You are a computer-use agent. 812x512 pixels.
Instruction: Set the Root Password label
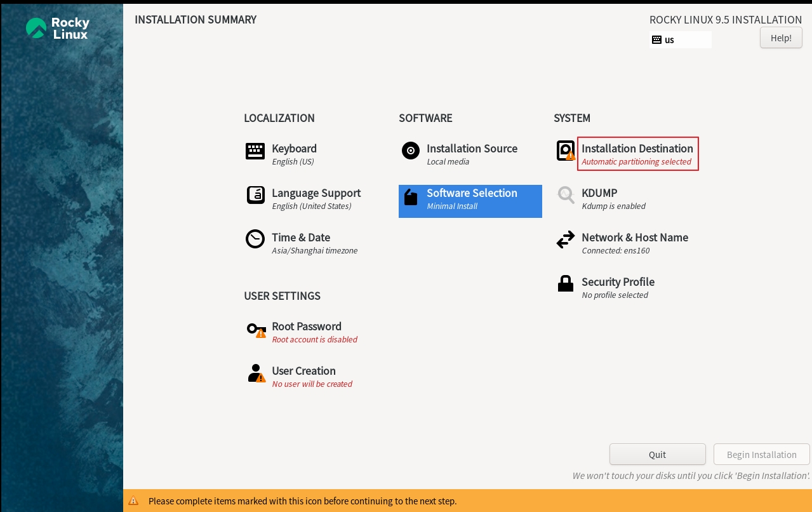pyautogui.click(x=307, y=327)
